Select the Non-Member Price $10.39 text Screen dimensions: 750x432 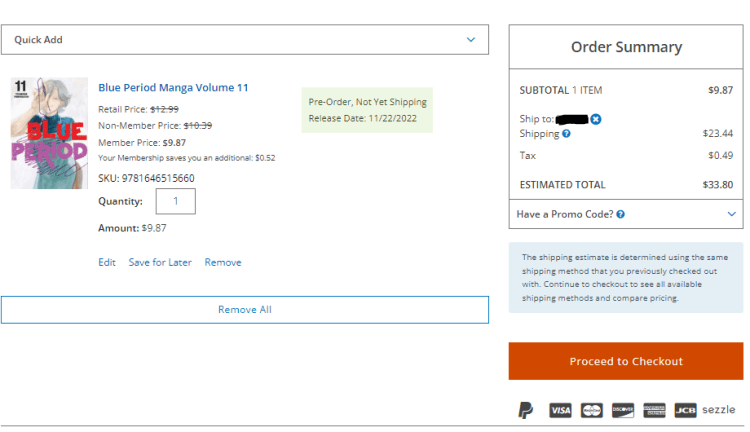tap(155, 125)
